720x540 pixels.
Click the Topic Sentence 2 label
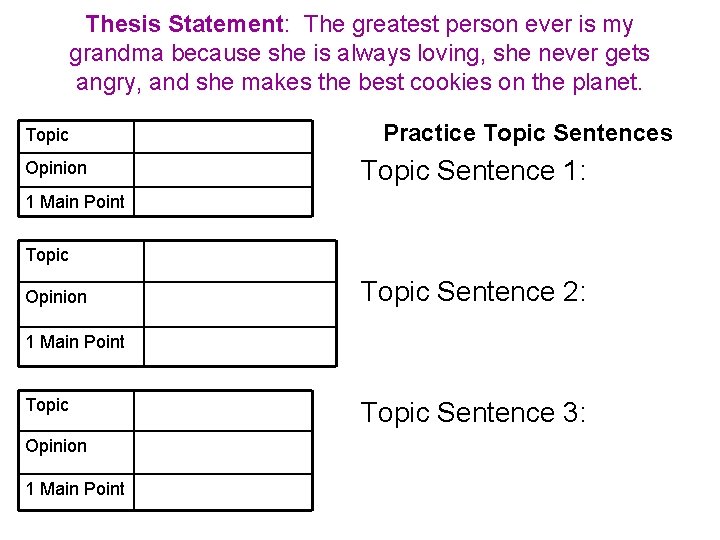pos(473,292)
